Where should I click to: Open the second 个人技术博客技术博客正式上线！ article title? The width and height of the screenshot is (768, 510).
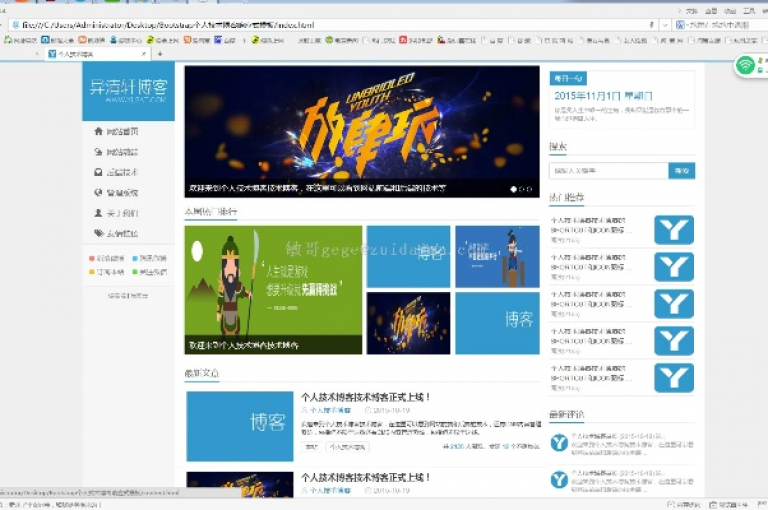coord(365,477)
